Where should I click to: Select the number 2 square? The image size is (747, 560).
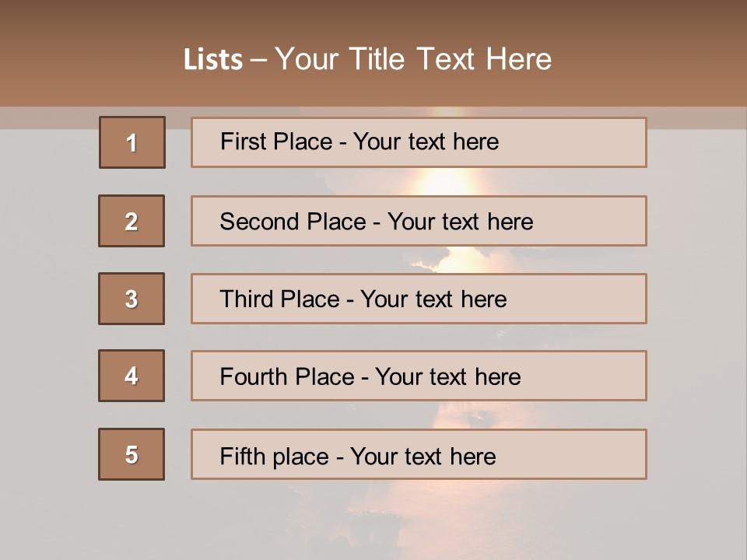click(x=132, y=221)
